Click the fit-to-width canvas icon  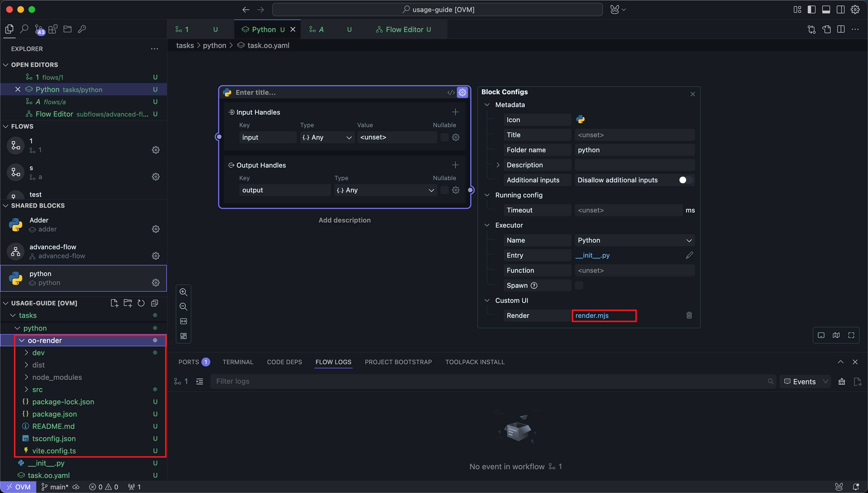point(183,321)
